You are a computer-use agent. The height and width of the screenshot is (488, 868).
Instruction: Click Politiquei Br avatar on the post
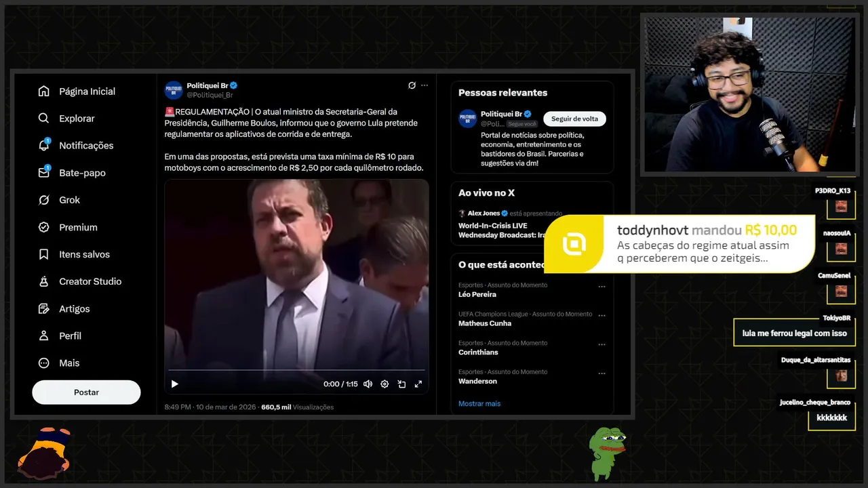tap(174, 90)
